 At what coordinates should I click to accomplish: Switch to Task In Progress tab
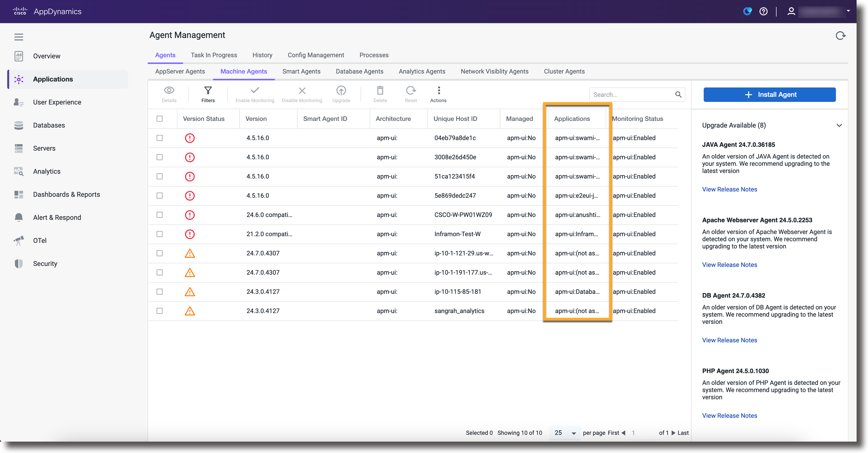coord(214,55)
